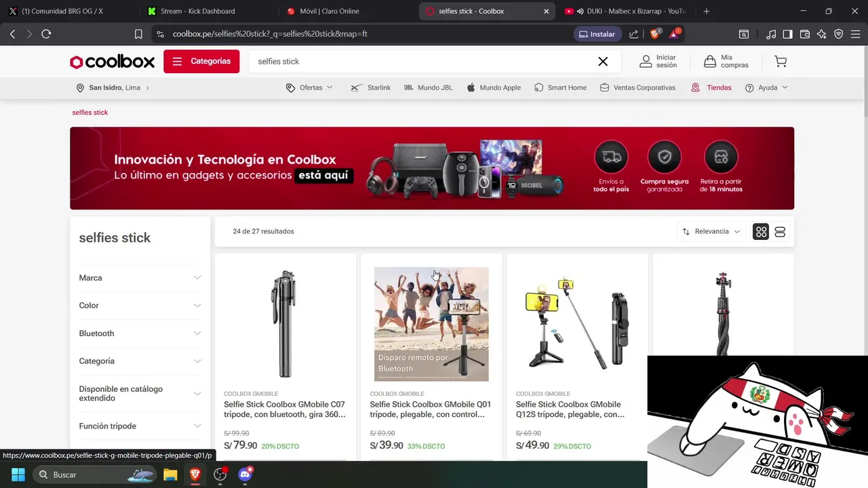868x488 pixels.
Task: Open Discord from taskbar
Action: click(x=245, y=474)
